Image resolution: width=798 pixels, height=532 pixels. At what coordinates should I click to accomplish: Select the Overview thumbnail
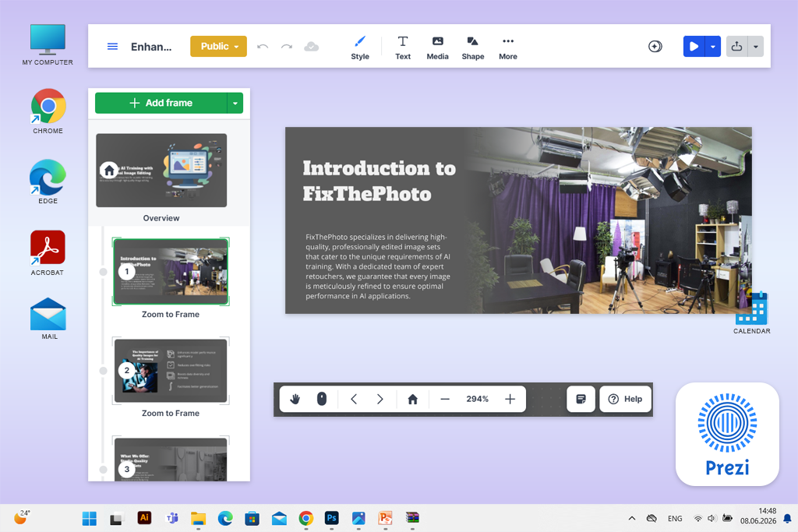[161, 171]
